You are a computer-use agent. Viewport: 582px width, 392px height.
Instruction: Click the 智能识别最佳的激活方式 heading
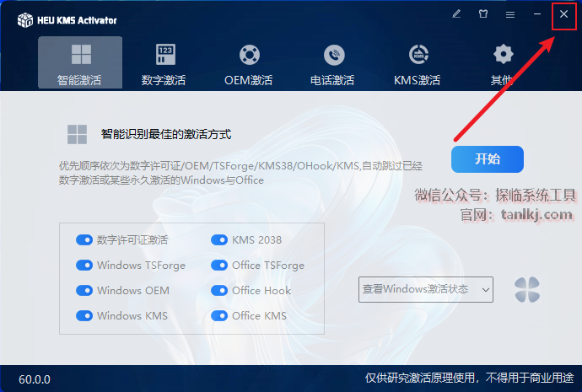click(x=166, y=134)
